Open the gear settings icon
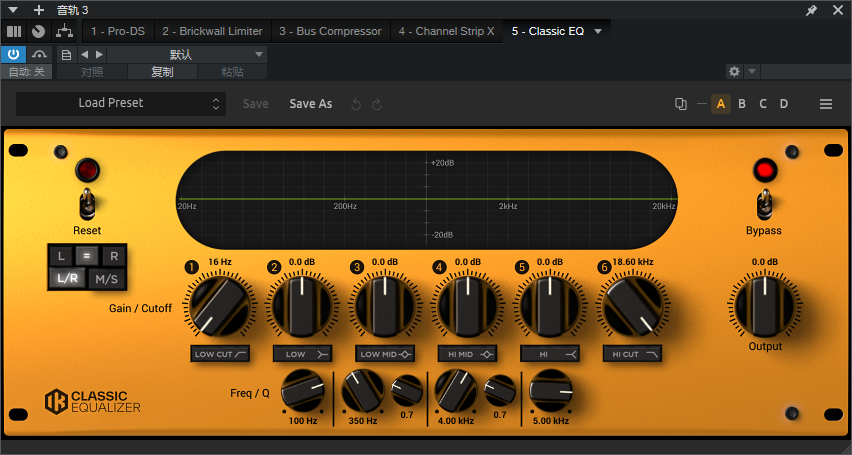 click(734, 71)
